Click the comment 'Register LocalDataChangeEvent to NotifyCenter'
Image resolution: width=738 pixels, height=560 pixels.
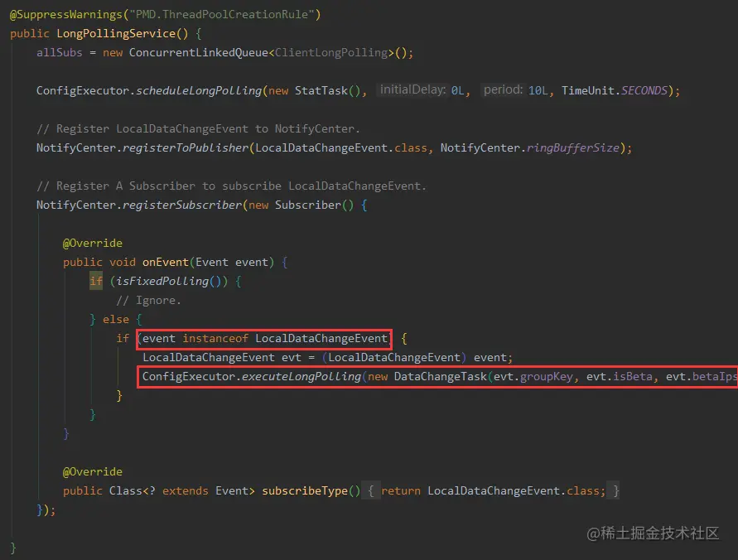[x=198, y=128]
